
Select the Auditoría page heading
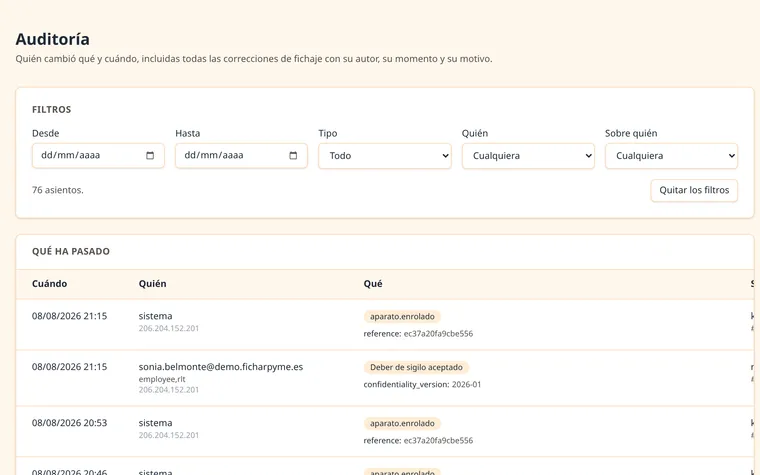[x=52, y=39]
